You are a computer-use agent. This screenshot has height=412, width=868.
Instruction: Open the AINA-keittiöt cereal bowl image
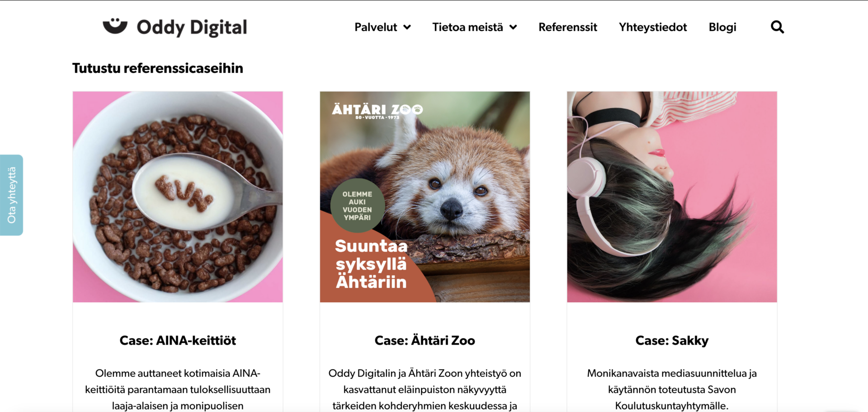point(178,197)
